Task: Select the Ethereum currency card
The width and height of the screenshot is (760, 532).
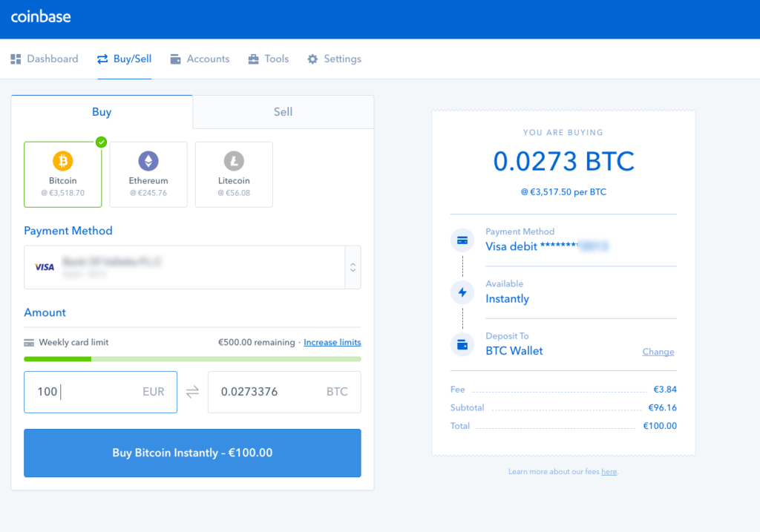Action: click(148, 174)
